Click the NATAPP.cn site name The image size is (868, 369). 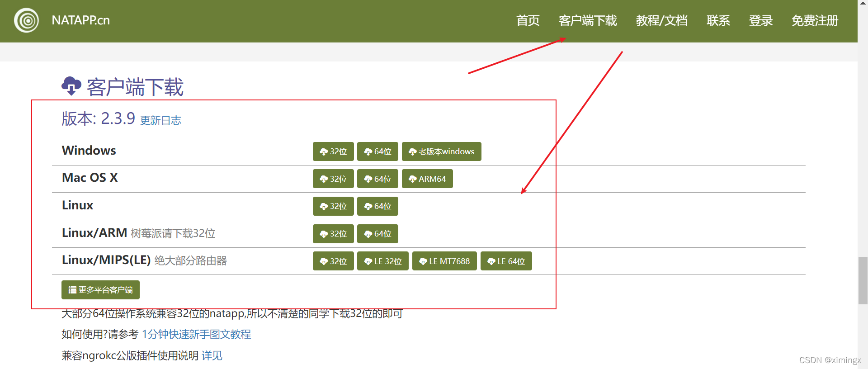point(80,20)
